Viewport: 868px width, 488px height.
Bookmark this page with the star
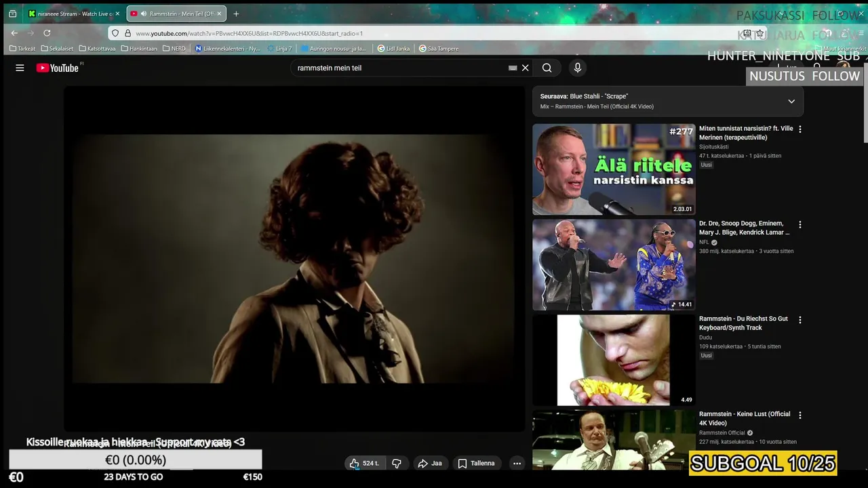coord(760,33)
